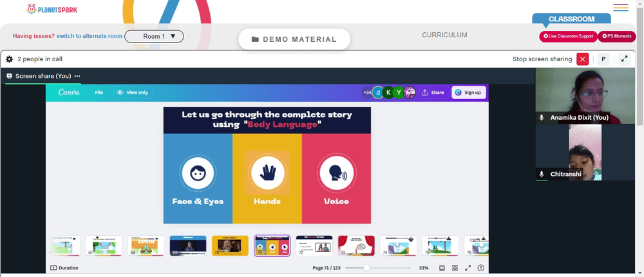The height and width of the screenshot is (277, 644).
Task: Stop screen sharing with red X
Action: 582,59
